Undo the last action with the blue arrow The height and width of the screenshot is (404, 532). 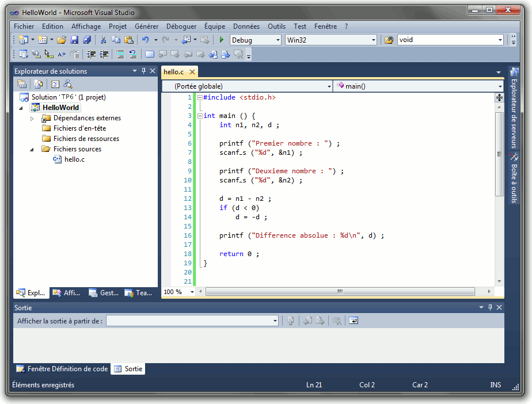(x=146, y=40)
